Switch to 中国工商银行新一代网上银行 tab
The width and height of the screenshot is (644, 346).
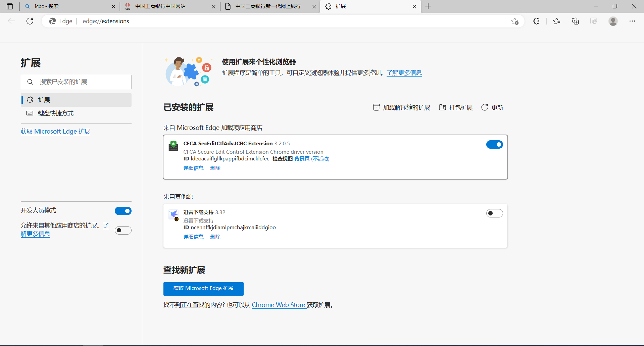pos(270,6)
